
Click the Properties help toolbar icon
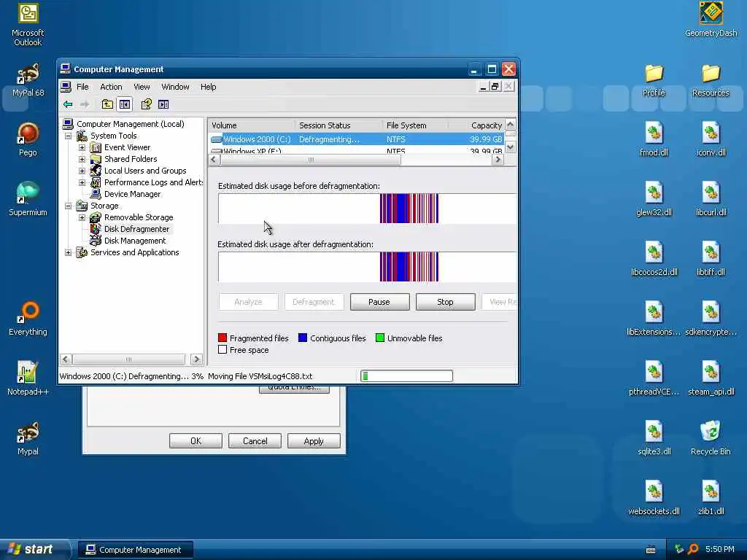146,104
